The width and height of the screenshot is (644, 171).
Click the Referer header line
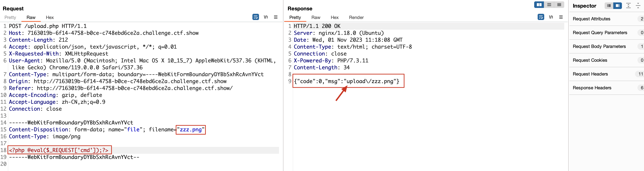(121, 88)
